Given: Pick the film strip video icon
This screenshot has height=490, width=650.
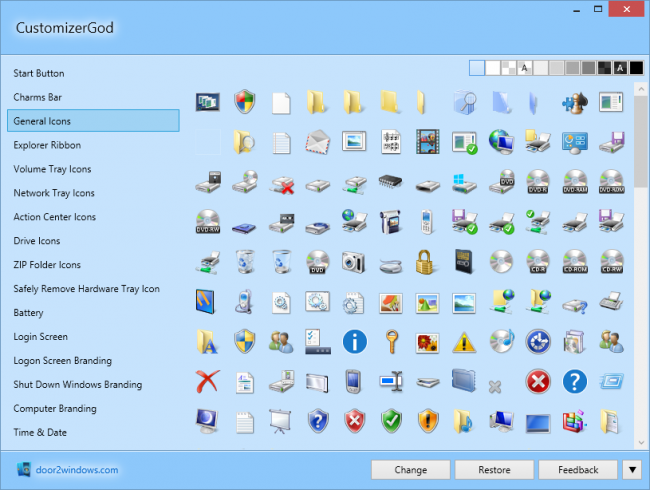Looking at the screenshot, I should 427,142.
